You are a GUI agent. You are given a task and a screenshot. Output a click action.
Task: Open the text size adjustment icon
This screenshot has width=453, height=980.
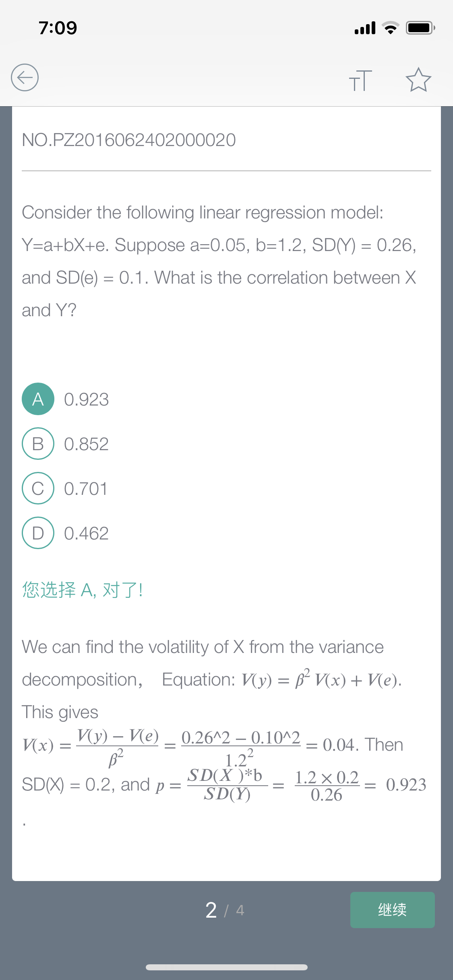coord(360,80)
